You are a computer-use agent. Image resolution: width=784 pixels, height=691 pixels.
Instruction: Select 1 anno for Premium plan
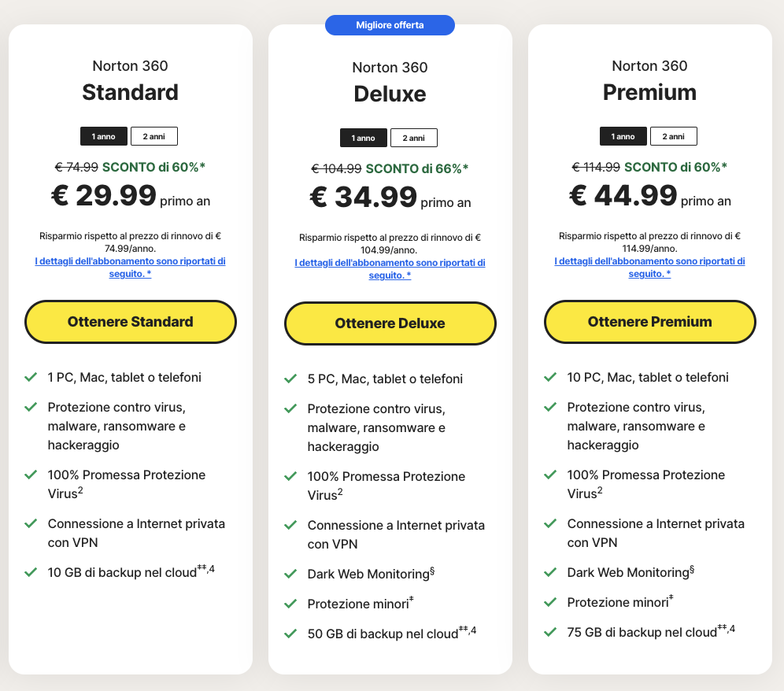(x=623, y=136)
